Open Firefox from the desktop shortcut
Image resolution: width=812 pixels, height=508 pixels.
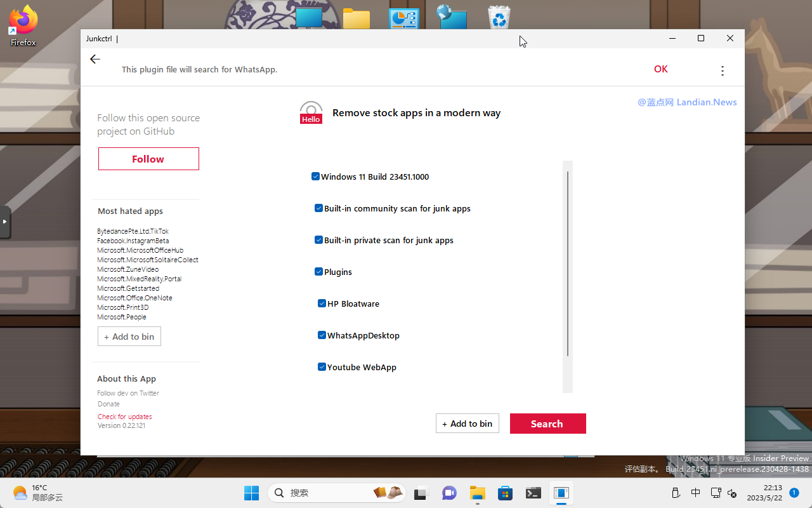tap(23, 26)
